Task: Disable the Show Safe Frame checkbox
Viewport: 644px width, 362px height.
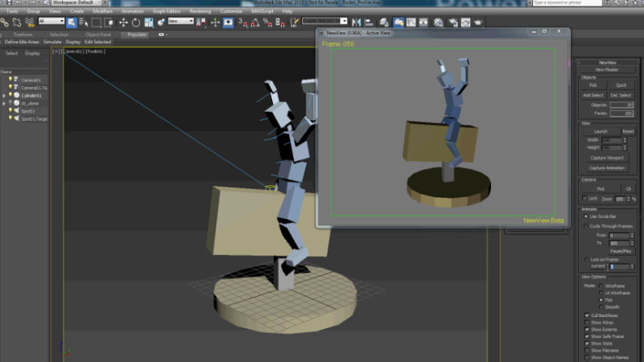Action: click(585, 336)
